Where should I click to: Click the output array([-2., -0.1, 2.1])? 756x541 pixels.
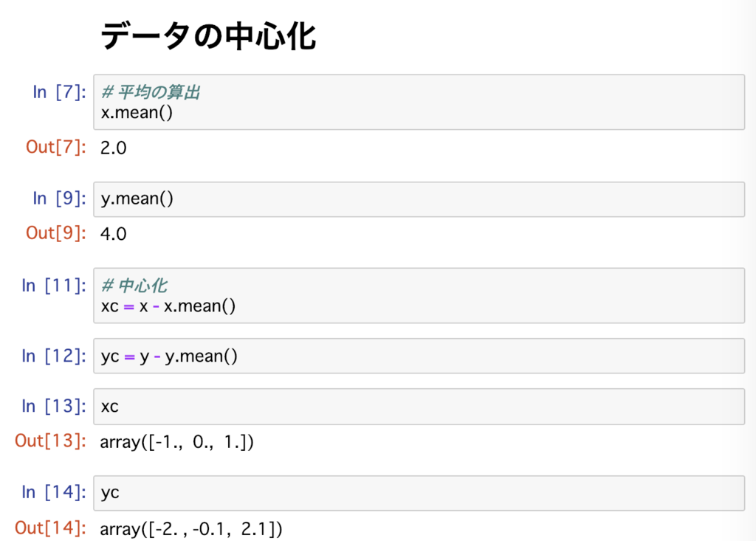(x=188, y=528)
